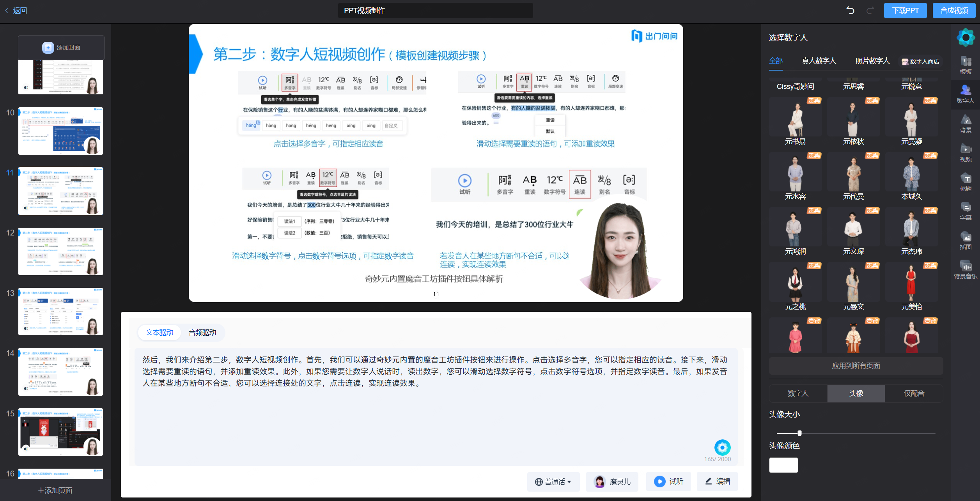Screen dimensions: 980x501
Task: Click the 合成视频 button
Action: click(x=954, y=11)
